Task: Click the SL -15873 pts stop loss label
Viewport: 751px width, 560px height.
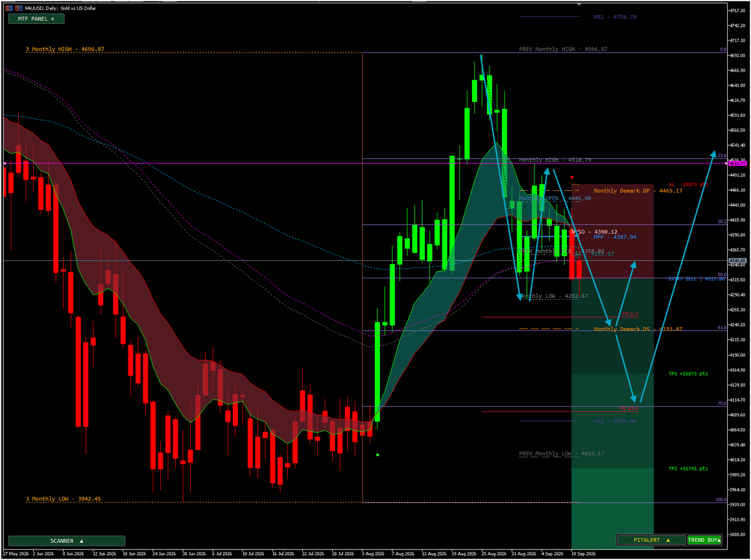Action: point(688,185)
